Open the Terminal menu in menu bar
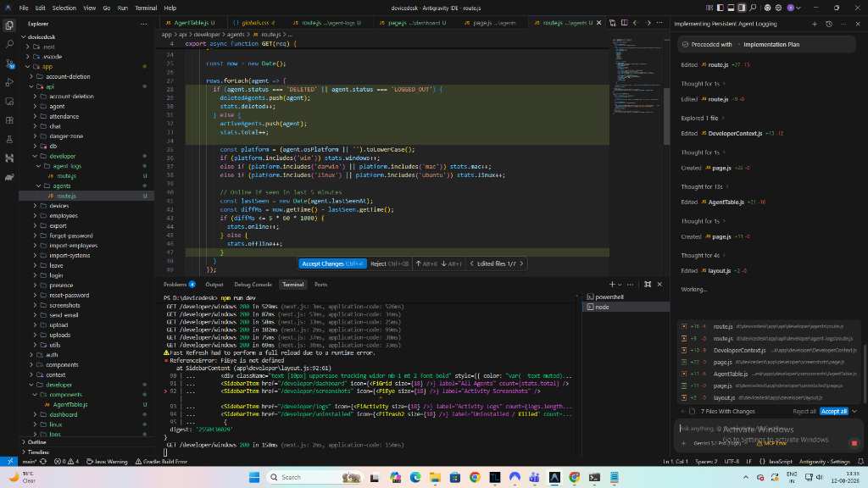 pyautogui.click(x=146, y=8)
